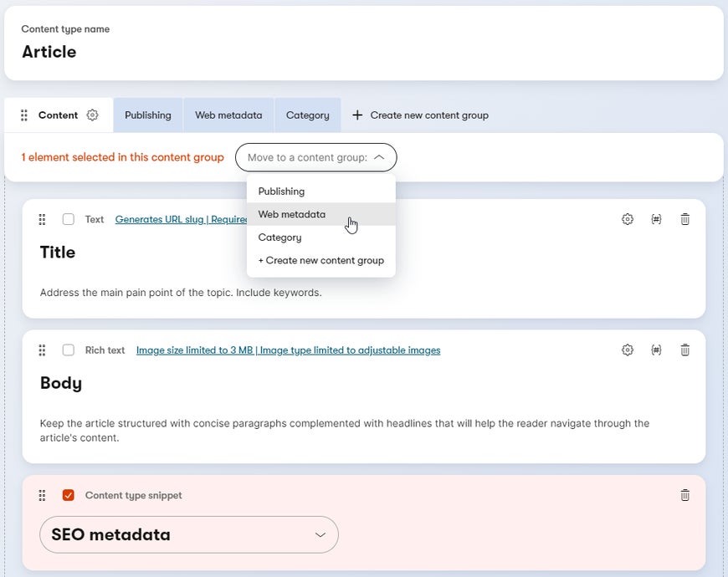Check the Title element checkbox
This screenshot has width=728, height=577.
(69, 219)
